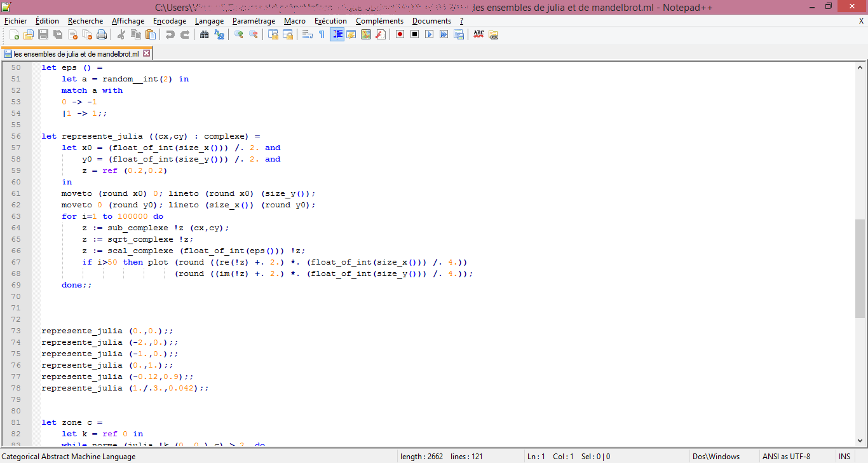The image size is (868, 463).
Task: Toggle the Document Map panel icon
Action: click(366, 34)
